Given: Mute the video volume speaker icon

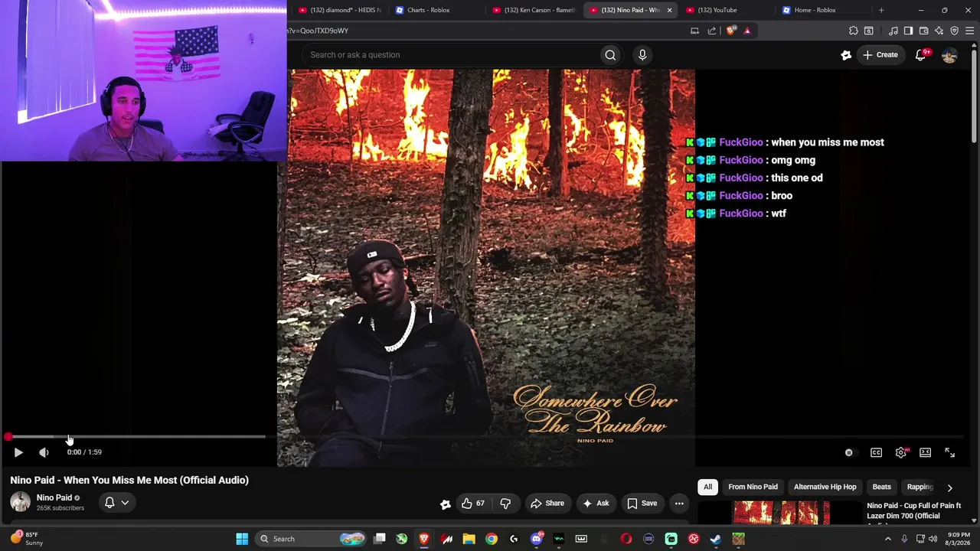Looking at the screenshot, I should 44,452.
